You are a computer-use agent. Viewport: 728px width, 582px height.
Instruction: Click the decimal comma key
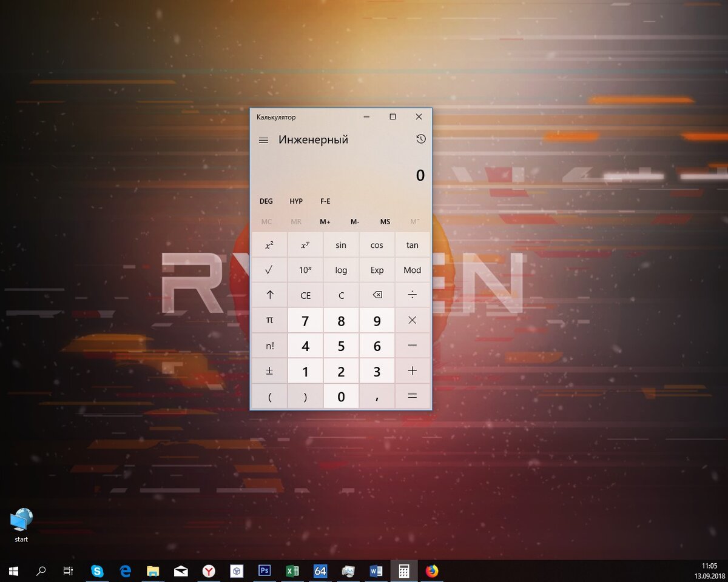point(377,396)
